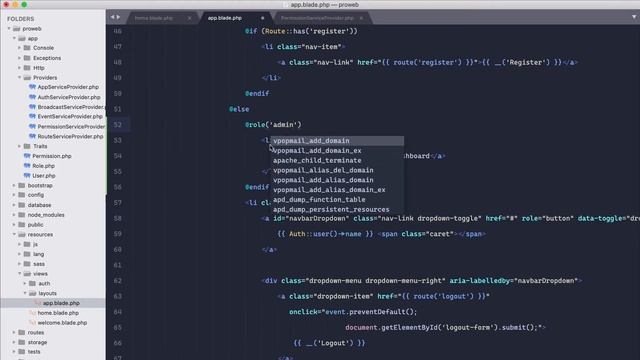Open AppServiceProvider.php in sidebar

68,87
